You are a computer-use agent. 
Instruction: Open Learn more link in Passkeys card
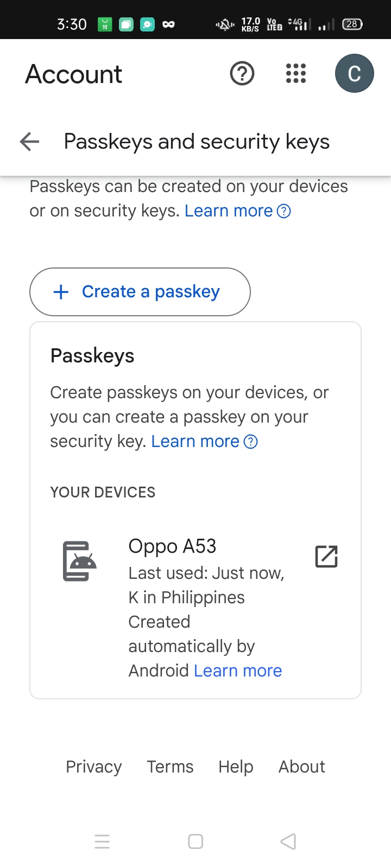pos(195,442)
